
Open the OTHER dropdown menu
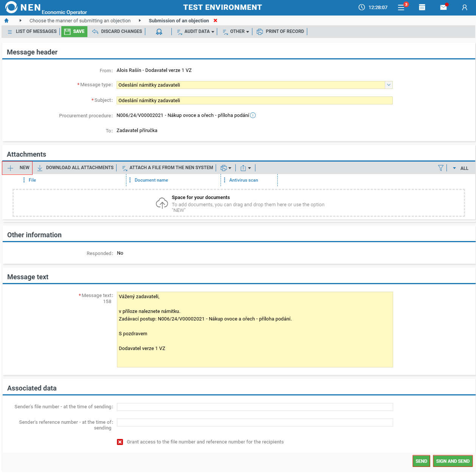(236, 32)
